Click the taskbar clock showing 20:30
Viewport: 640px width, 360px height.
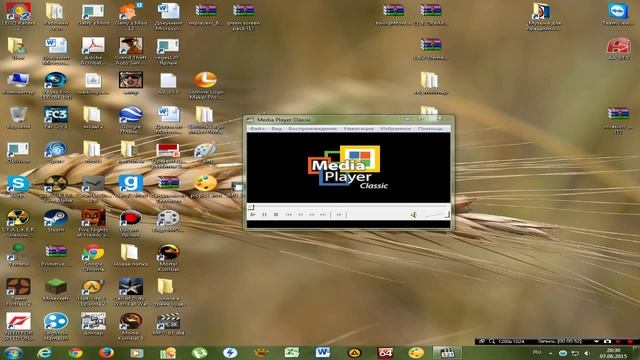(x=613, y=353)
